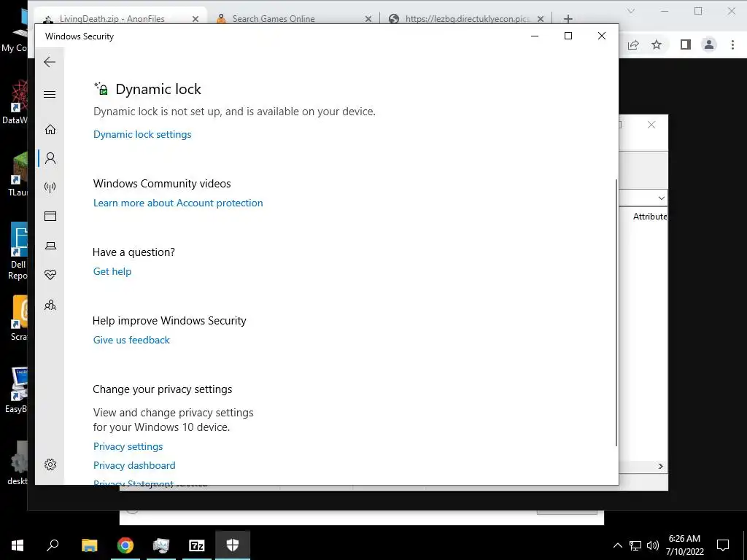This screenshot has height=560, width=747.
Task: Select the desktop.ini file icon
Action: click(x=18, y=463)
